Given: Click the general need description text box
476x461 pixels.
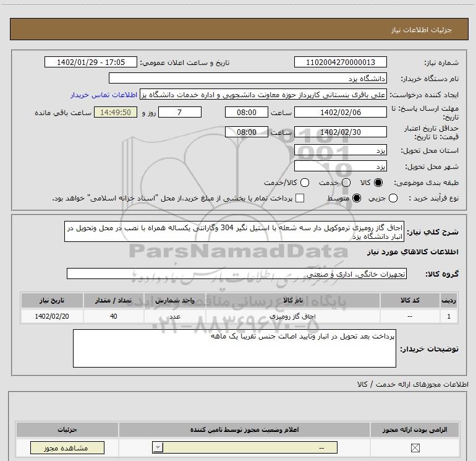Looking at the screenshot, I should point(234,231).
